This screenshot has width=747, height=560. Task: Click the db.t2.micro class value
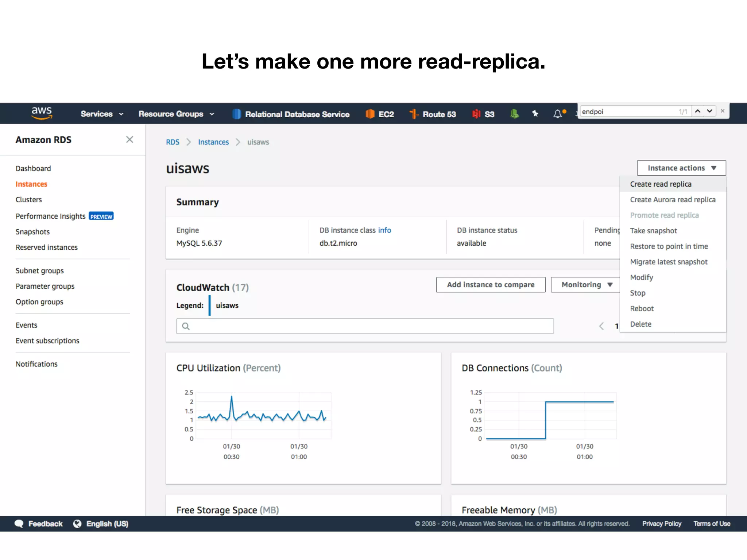(338, 243)
